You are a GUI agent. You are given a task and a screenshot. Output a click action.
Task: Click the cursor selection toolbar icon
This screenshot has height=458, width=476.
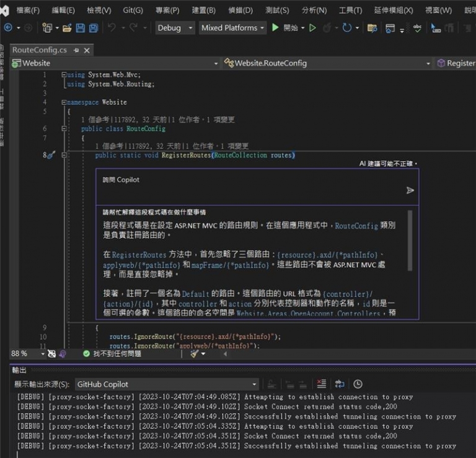[436, 28]
